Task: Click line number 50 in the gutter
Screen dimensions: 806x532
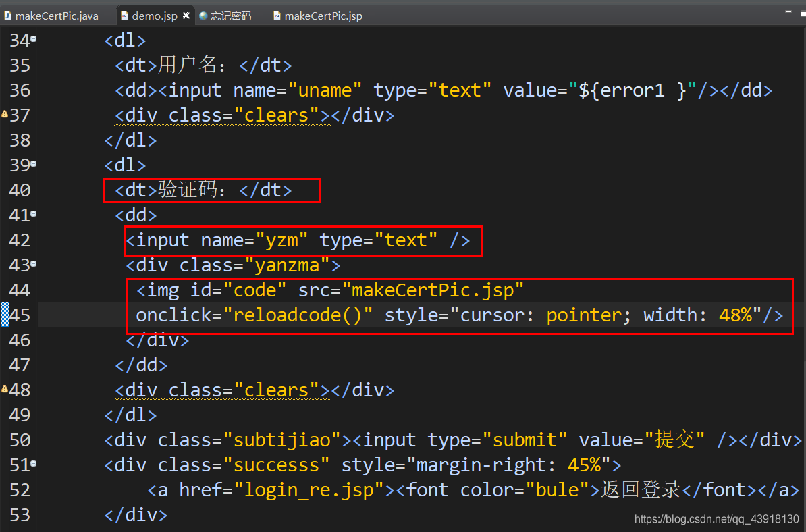Action: click(x=20, y=440)
